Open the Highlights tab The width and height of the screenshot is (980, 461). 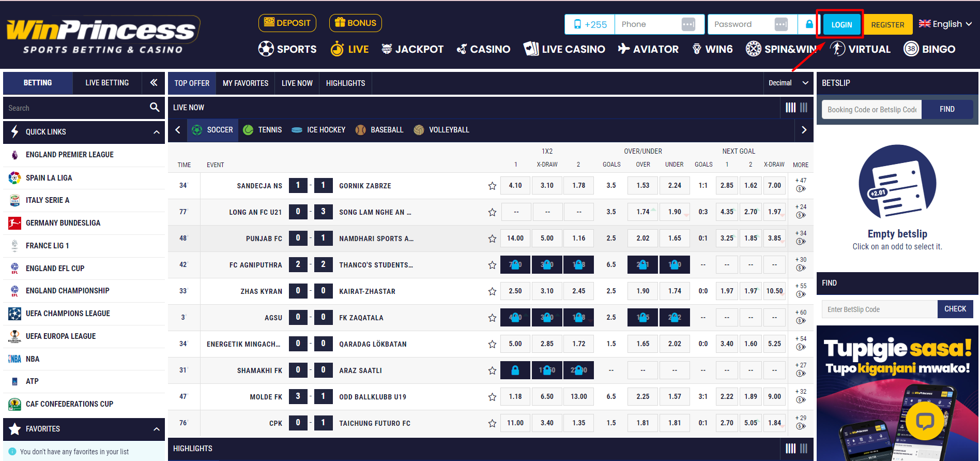tap(345, 83)
